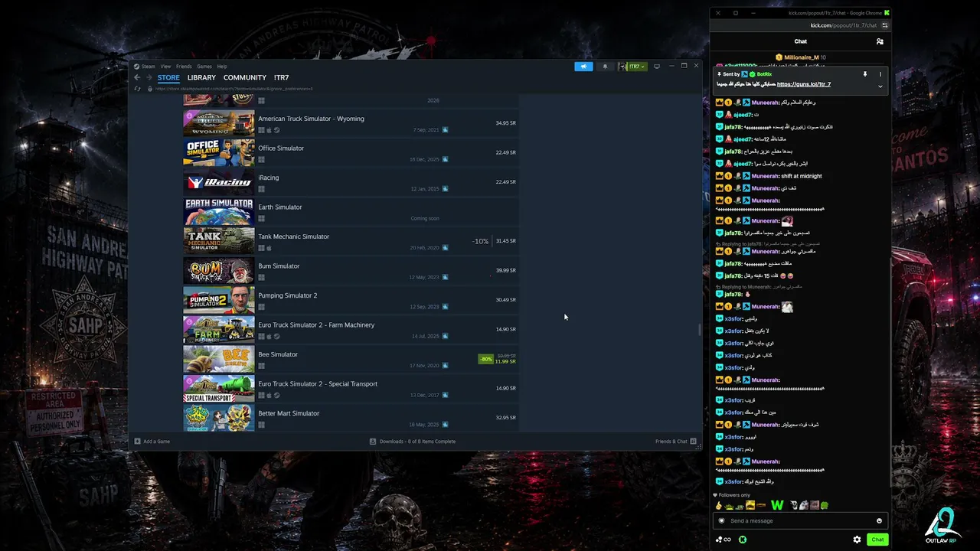980x551 pixels.
Task: Click the Chrome address bar kick.com URL
Action: click(843, 25)
